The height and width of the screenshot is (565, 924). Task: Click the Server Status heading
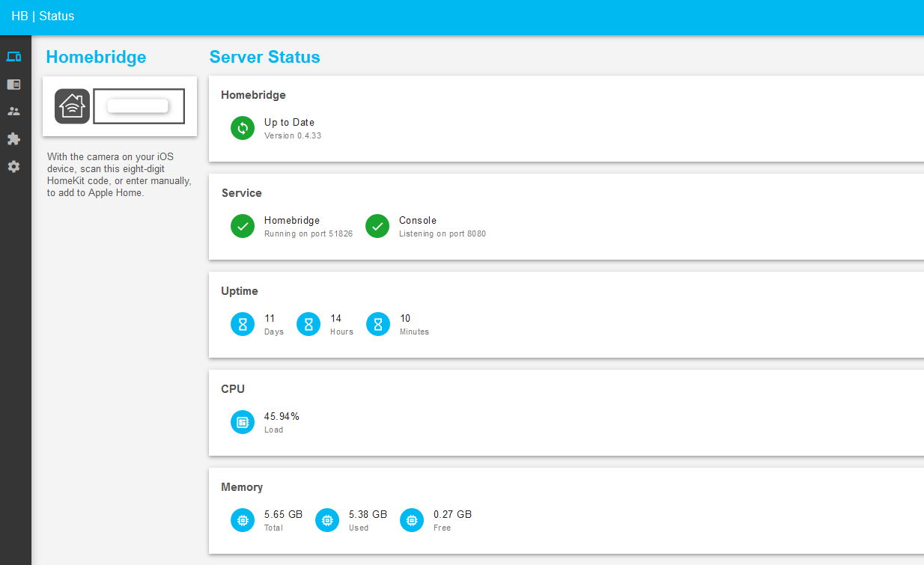click(x=264, y=57)
